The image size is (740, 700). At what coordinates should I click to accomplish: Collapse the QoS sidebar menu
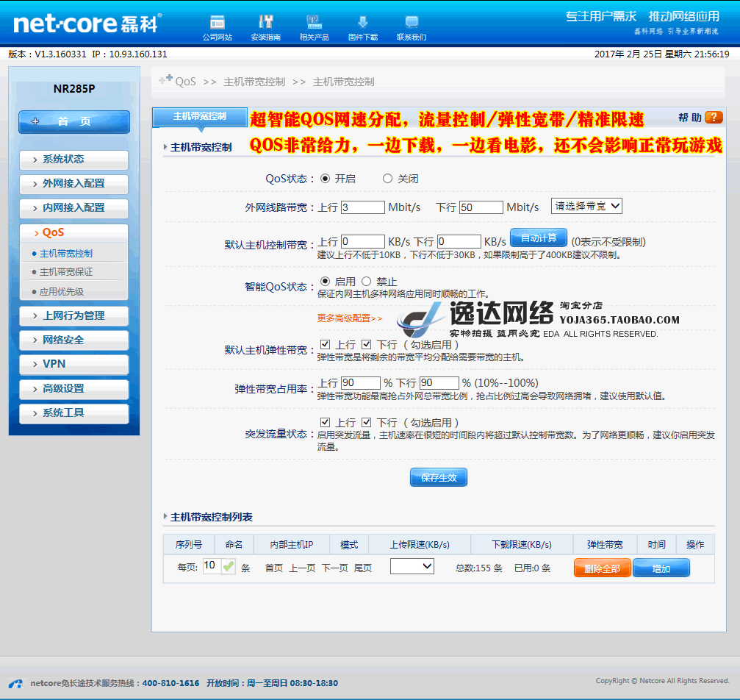[73, 233]
